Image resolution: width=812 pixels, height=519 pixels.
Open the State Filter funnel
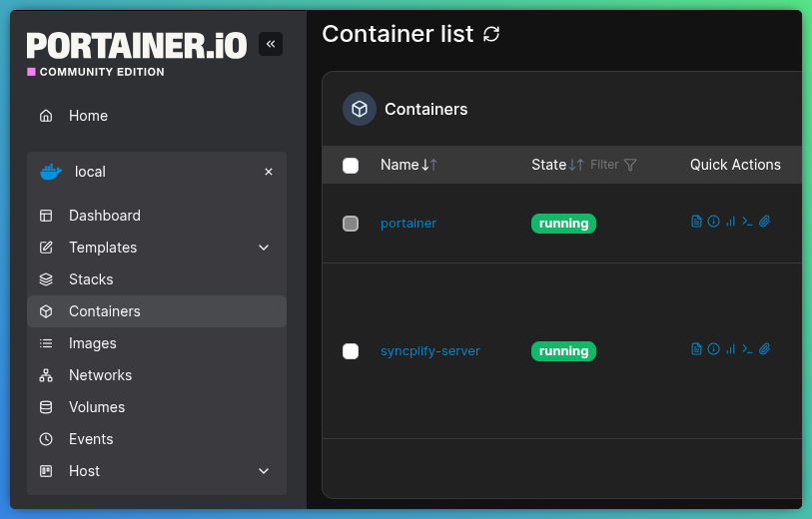pos(630,165)
